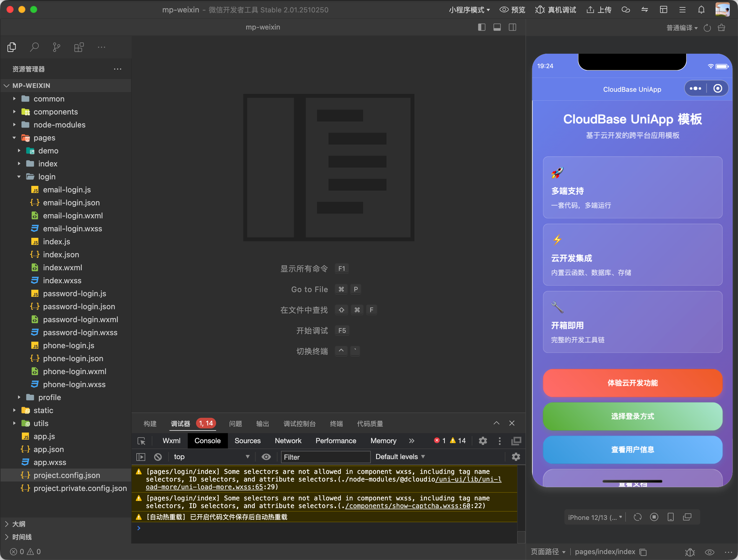Open the console settings gear icon

click(x=516, y=457)
